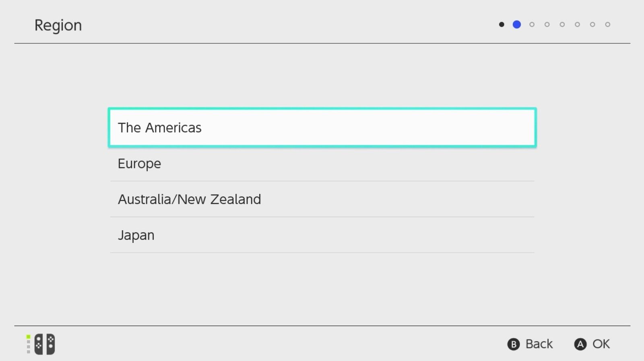Click the fourth progress dot

pos(547,25)
